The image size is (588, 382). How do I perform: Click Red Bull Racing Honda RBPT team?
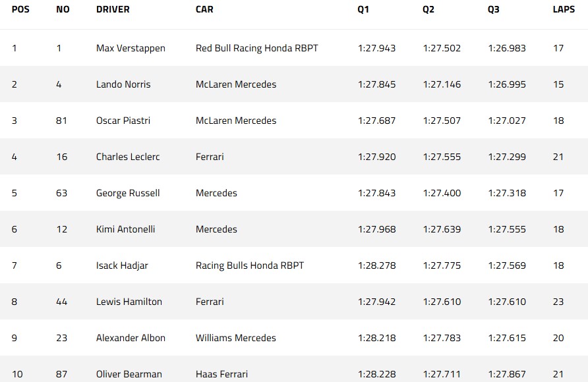pyautogui.click(x=257, y=48)
